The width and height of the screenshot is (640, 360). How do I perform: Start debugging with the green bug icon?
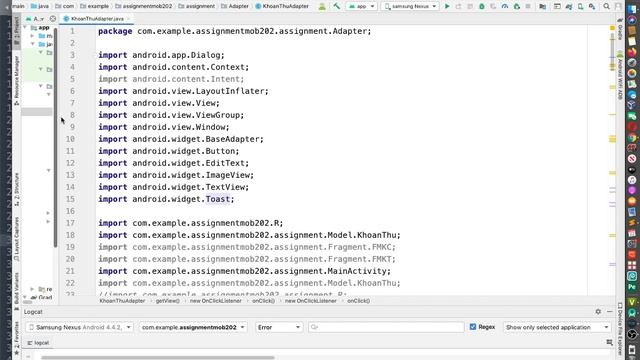pos(482,7)
